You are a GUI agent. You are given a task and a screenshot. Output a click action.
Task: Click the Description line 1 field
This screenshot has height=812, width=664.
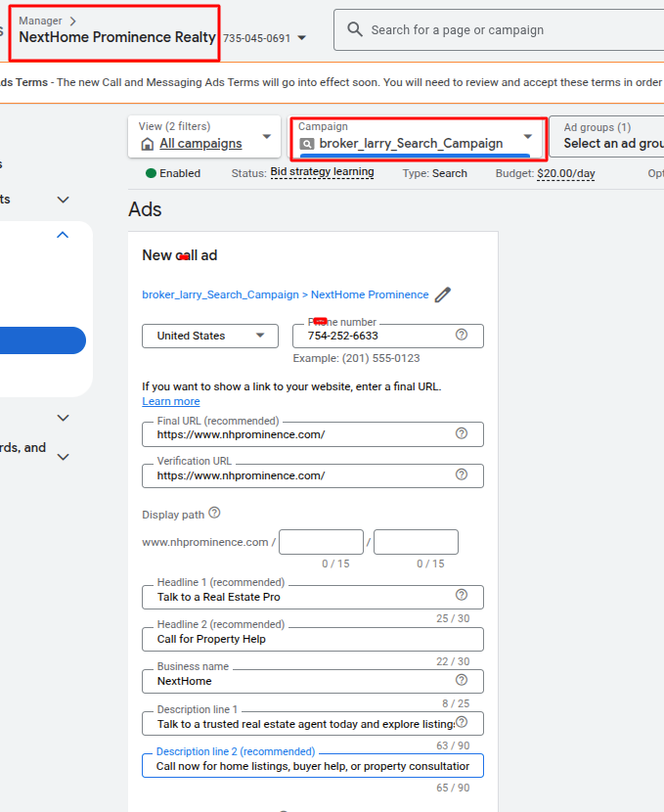pyautogui.click(x=313, y=723)
